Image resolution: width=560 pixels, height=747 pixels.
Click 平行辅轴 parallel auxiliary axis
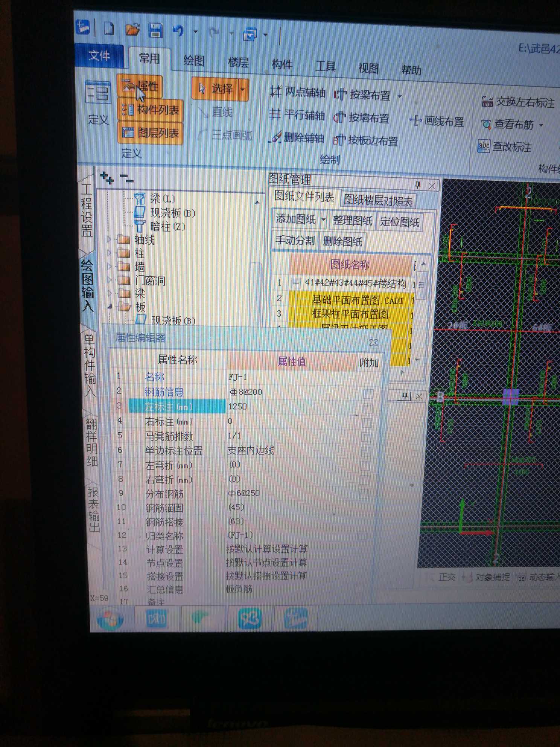[297, 115]
